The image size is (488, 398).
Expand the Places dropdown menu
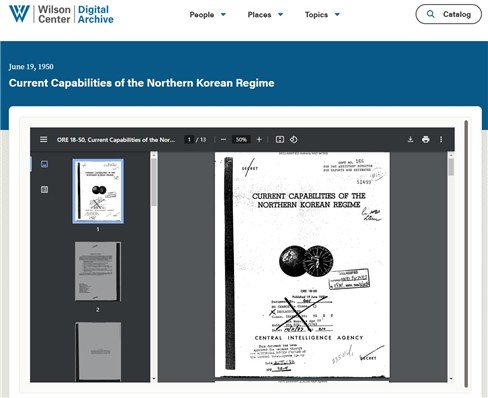pyautogui.click(x=265, y=15)
